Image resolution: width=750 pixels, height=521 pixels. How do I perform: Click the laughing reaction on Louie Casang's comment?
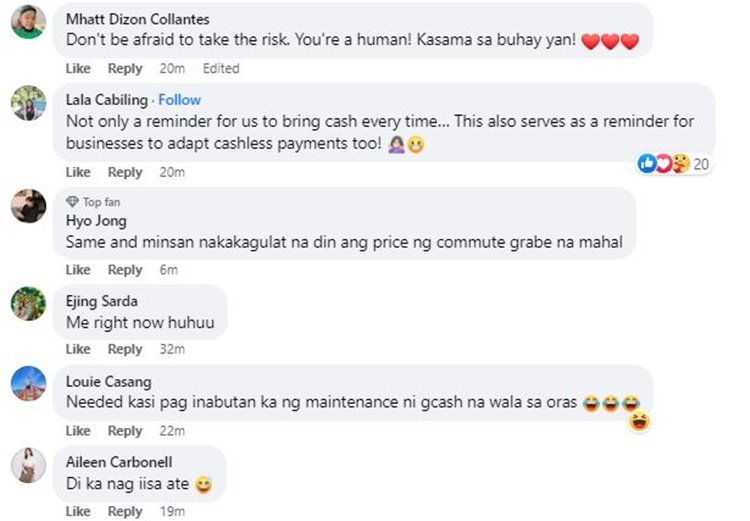click(640, 421)
